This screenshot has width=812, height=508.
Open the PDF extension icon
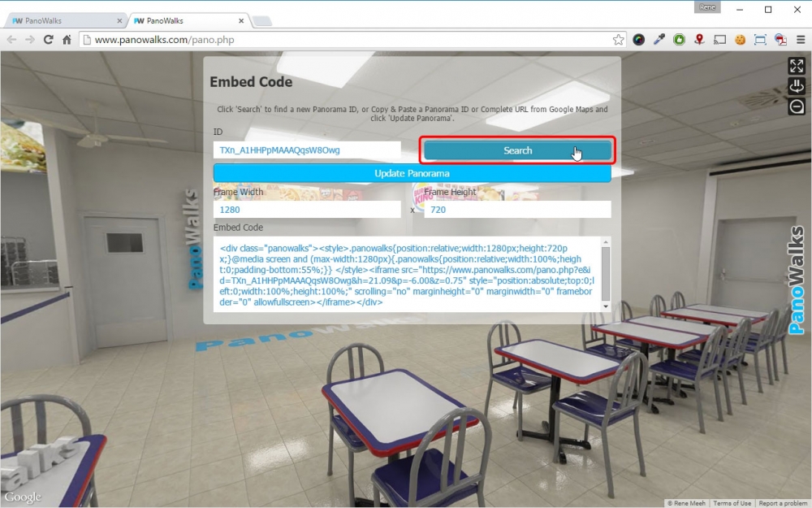point(780,39)
